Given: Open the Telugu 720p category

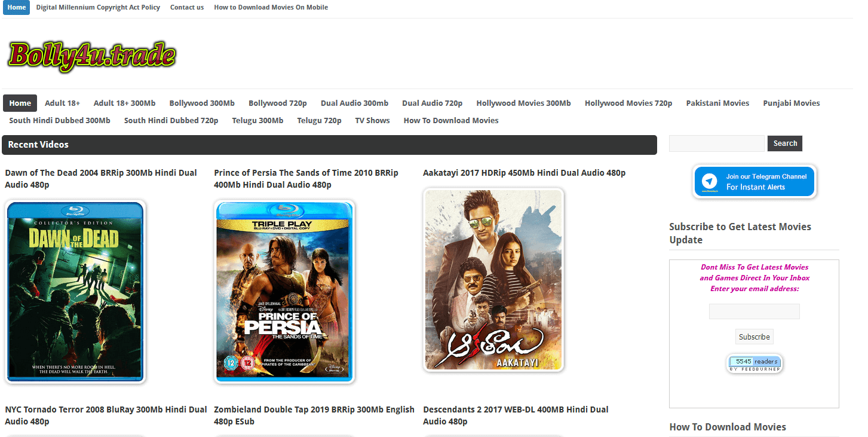Looking at the screenshot, I should click(x=319, y=120).
